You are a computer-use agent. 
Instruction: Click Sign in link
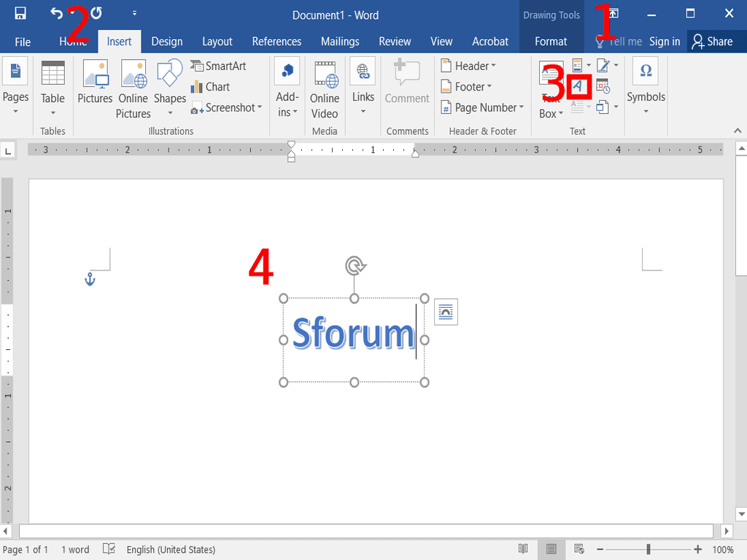665,42
